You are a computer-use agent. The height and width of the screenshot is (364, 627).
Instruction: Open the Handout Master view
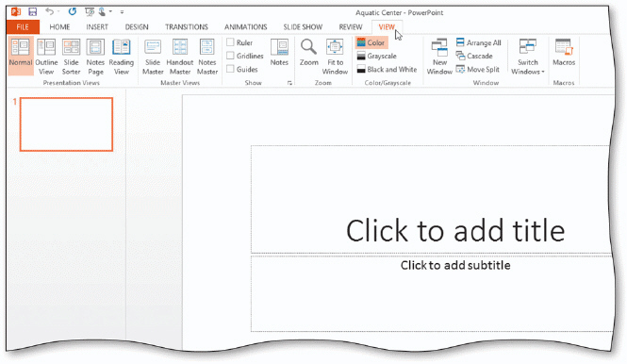[x=180, y=57]
